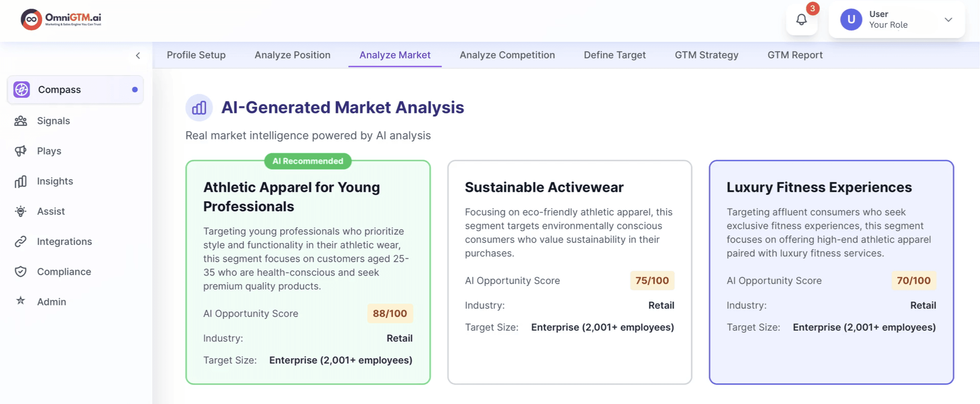Viewport: 980px width, 404px height.
Task: Click the Admin star icon
Action: pos(21,301)
